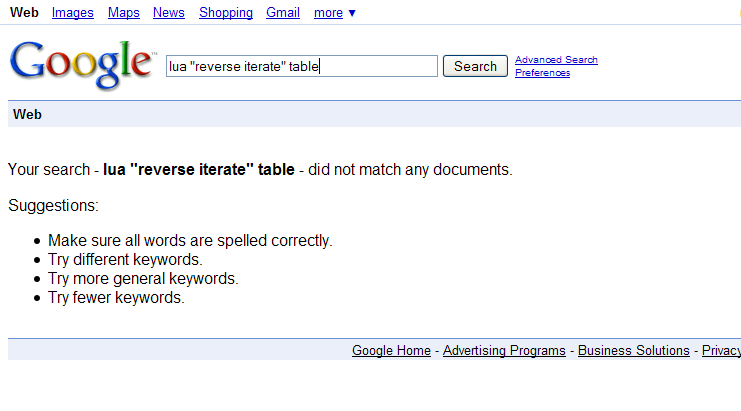Select the Shopping link

pyautogui.click(x=226, y=13)
